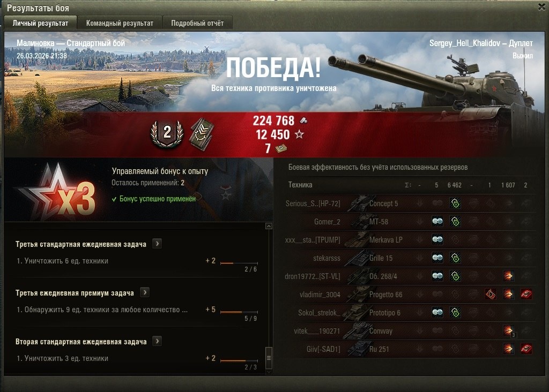Click the 2nd class mastery badge

click(167, 133)
